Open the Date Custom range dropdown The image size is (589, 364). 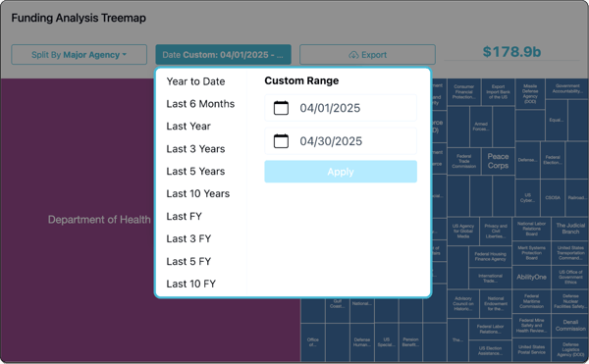click(x=223, y=55)
